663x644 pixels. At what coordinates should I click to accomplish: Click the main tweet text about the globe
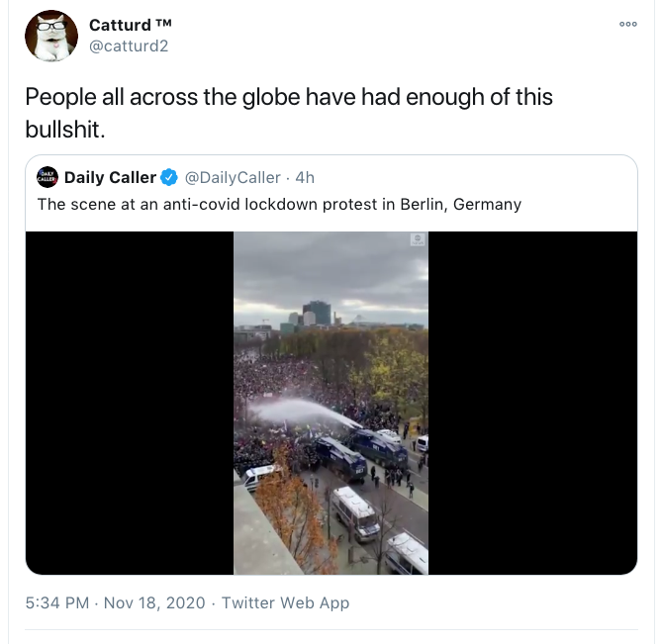(x=288, y=98)
